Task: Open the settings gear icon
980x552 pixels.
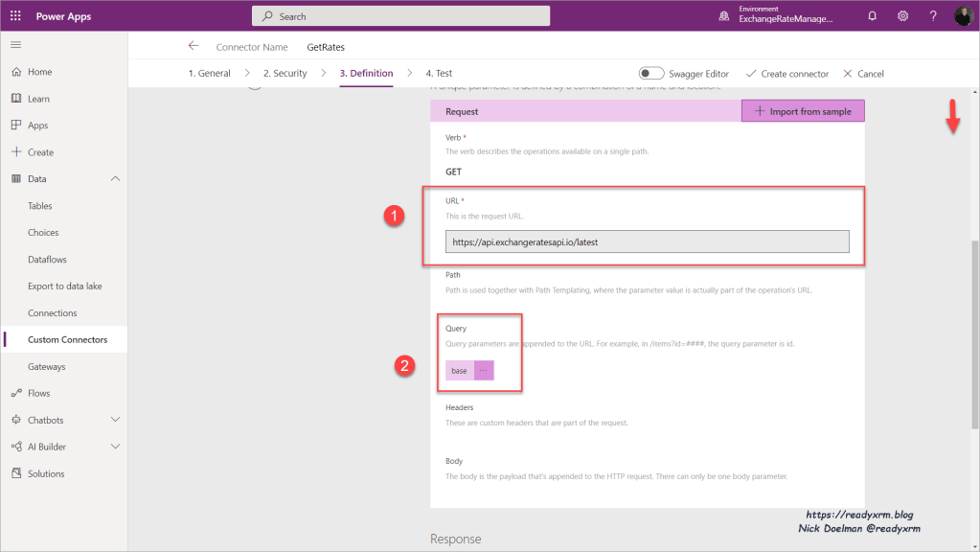Action: point(902,16)
